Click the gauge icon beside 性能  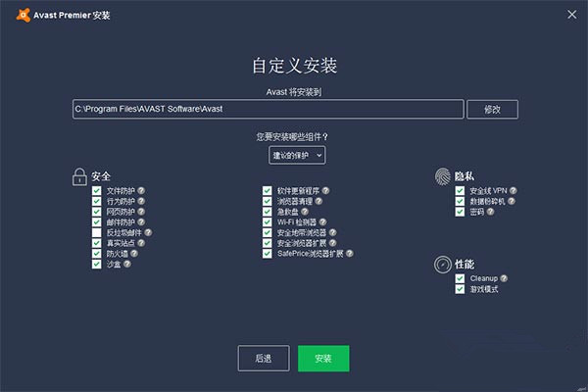[443, 265]
